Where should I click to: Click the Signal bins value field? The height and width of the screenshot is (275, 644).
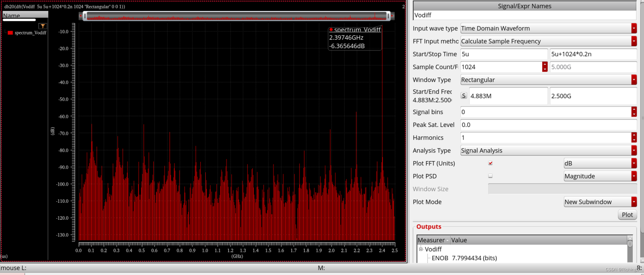[546, 112]
